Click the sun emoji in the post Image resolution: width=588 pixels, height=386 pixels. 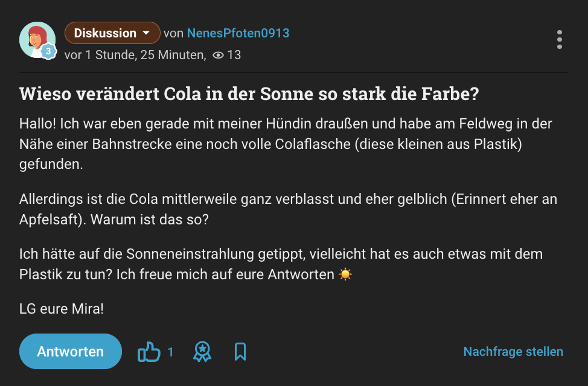pos(345,275)
